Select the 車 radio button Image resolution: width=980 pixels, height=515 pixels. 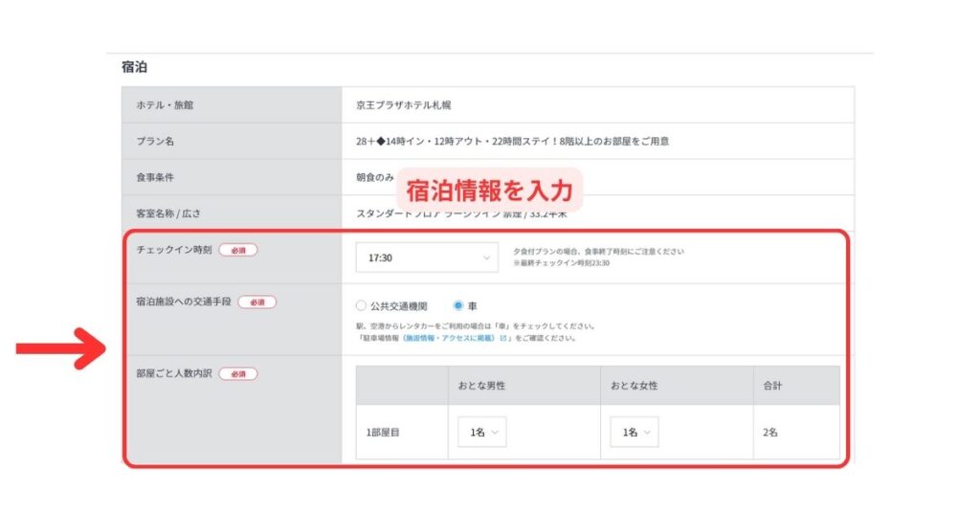coord(458,306)
